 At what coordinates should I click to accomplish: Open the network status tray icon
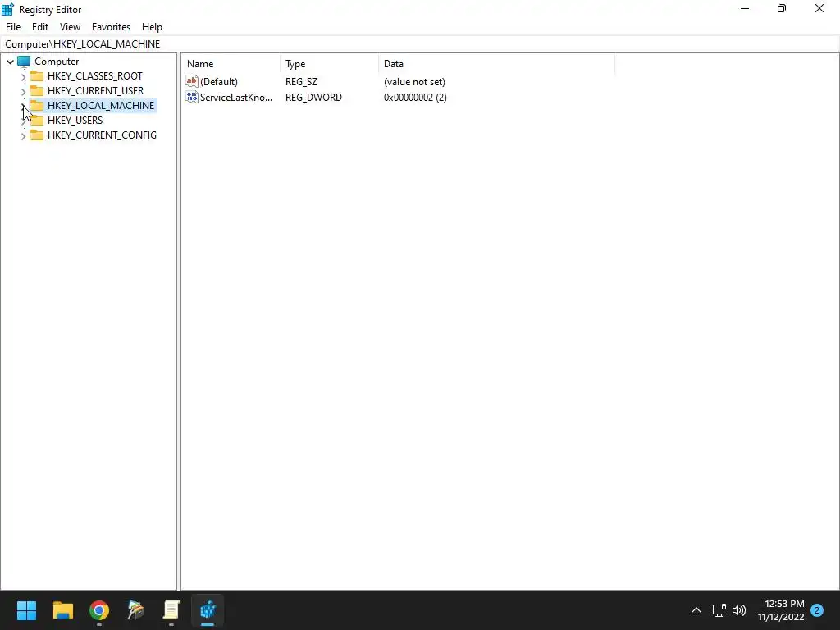click(719, 610)
